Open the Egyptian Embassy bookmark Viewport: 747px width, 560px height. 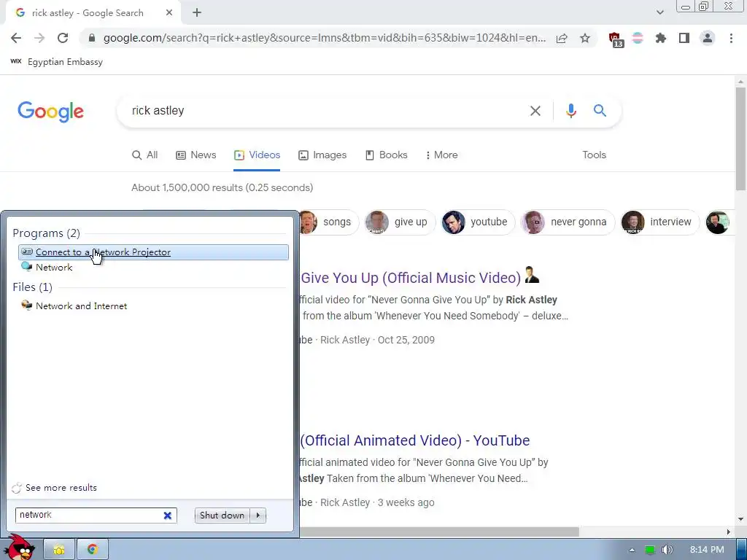click(56, 62)
